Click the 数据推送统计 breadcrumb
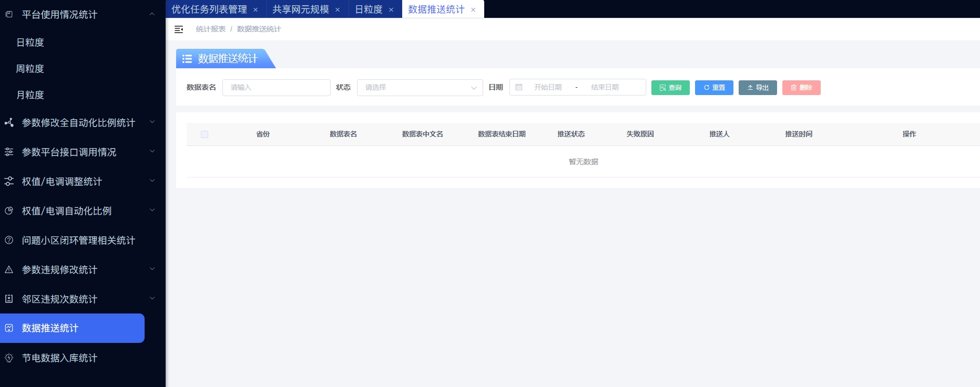 point(259,29)
